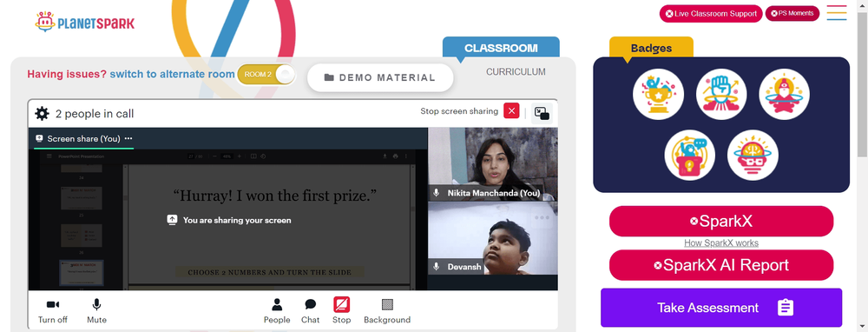Click microphone icon beside Nikita Manchanda
The width and height of the screenshot is (868, 332).
[x=437, y=193]
